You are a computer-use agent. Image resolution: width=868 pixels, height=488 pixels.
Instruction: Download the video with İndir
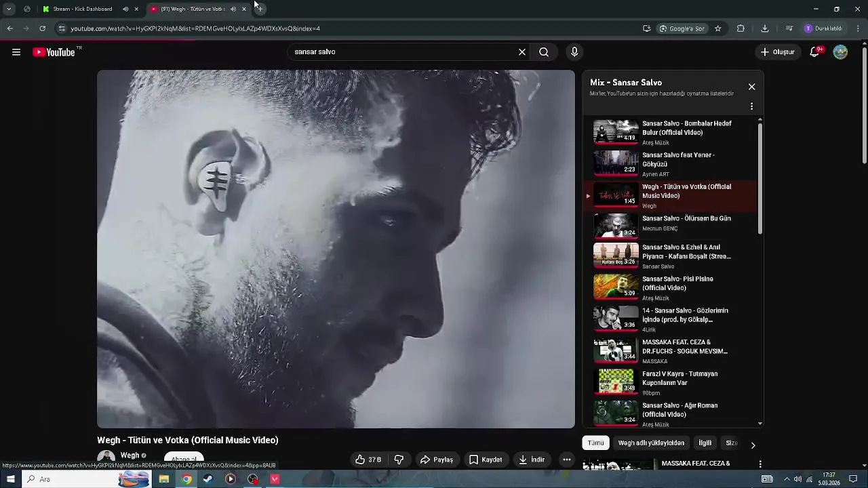tap(532, 460)
